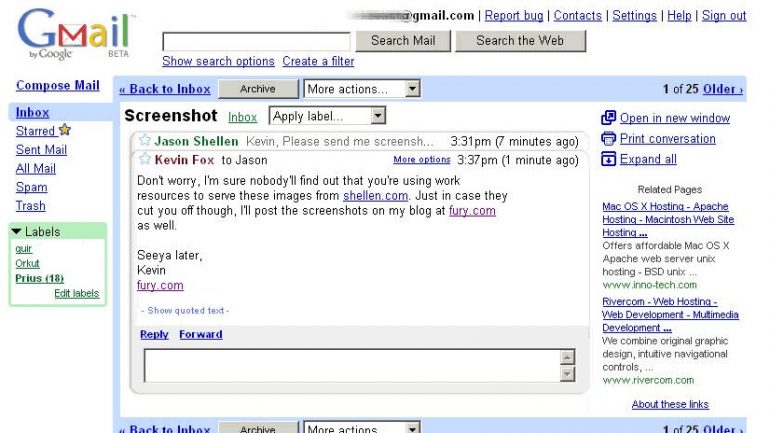Viewport: 770px width, 433px height.
Task: Click the printer icon for Print conversation
Action: (x=608, y=139)
